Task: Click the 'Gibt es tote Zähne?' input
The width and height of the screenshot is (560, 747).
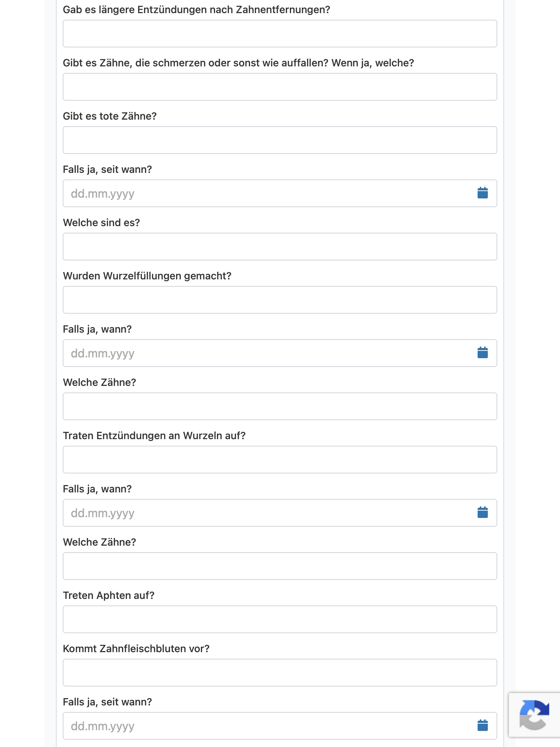Action: click(280, 140)
